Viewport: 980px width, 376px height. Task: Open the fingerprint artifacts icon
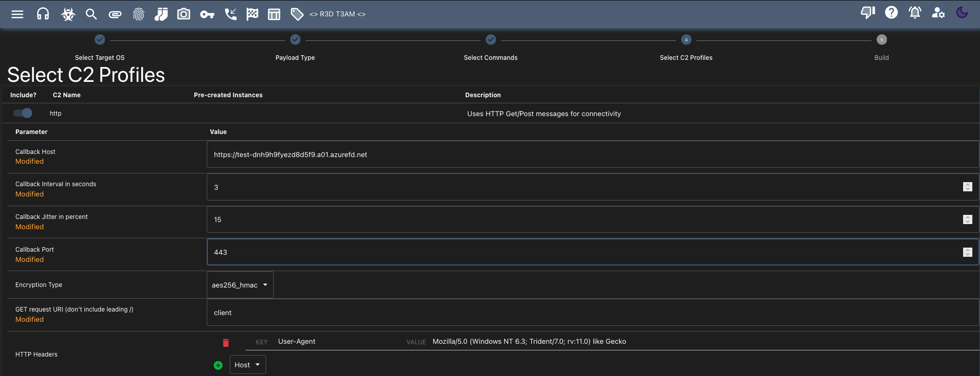(138, 14)
